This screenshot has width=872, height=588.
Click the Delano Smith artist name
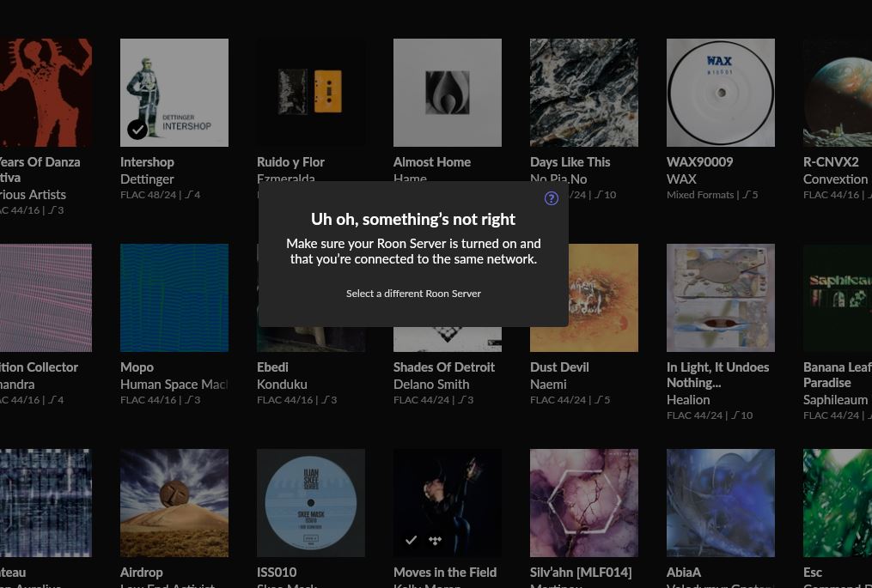(431, 384)
